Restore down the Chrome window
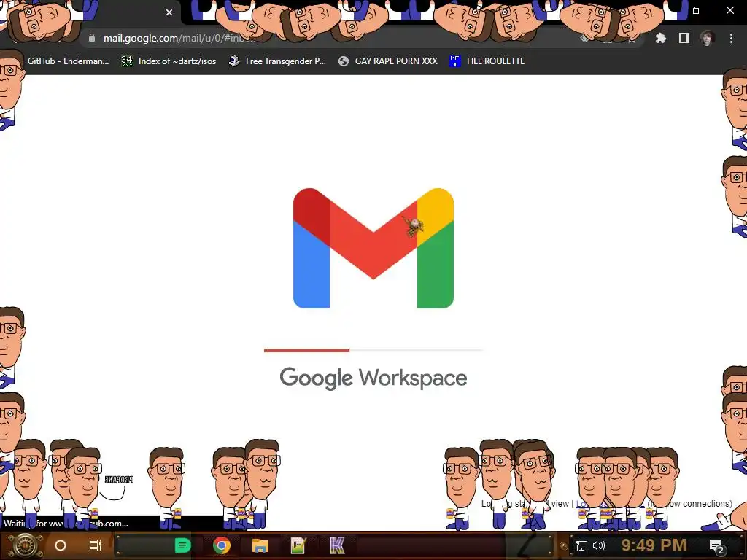The width and height of the screenshot is (747, 560). coord(697,10)
